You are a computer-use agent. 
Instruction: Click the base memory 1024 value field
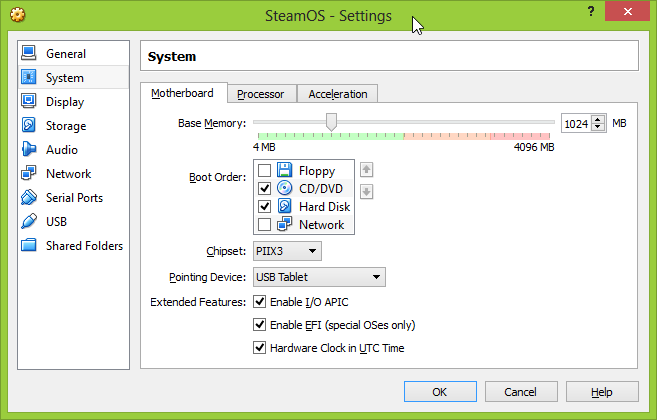[x=577, y=124]
